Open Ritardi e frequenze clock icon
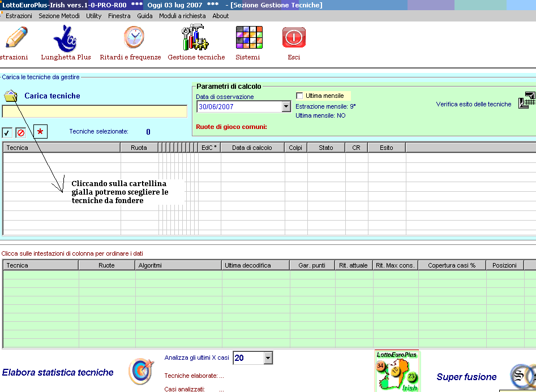This screenshot has height=392, width=536. click(134, 37)
